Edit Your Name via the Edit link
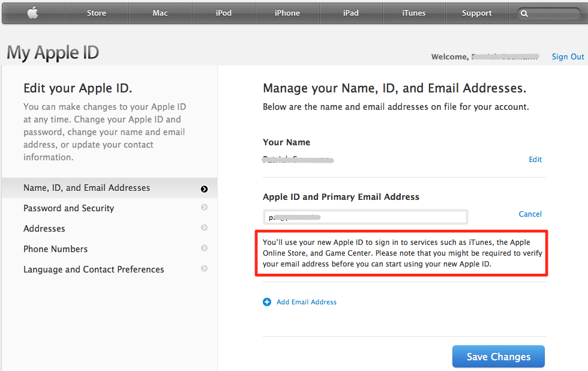The width and height of the screenshot is (588, 371). [535, 160]
